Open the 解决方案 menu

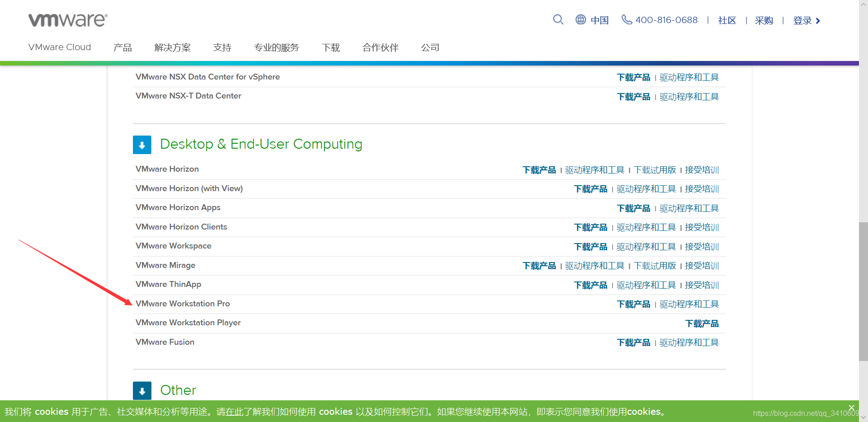coord(172,47)
